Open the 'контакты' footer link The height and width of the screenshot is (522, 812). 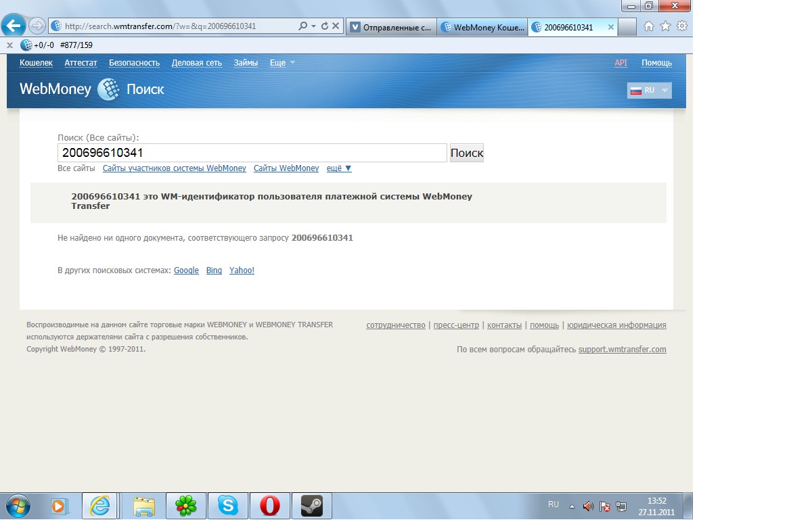point(504,325)
